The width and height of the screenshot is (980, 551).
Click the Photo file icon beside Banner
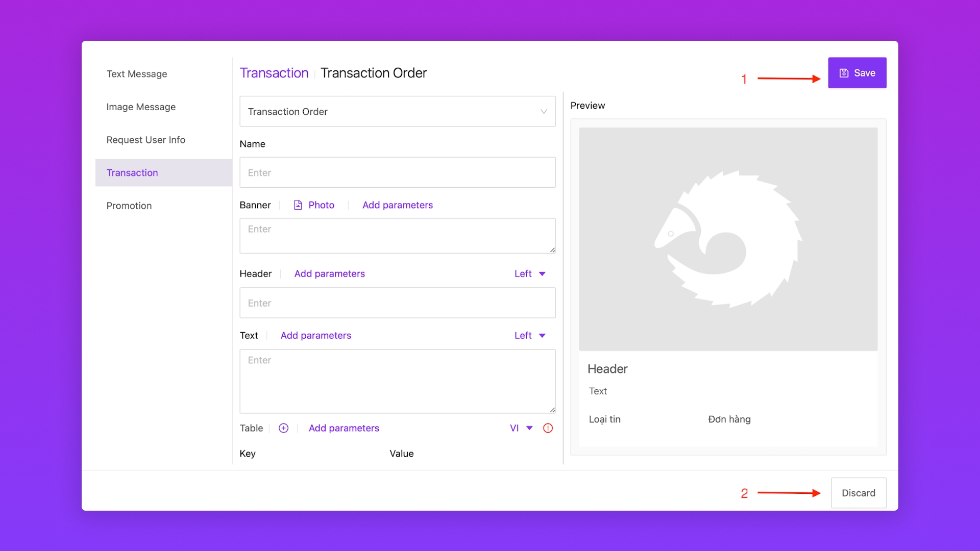[x=298, y=205]
